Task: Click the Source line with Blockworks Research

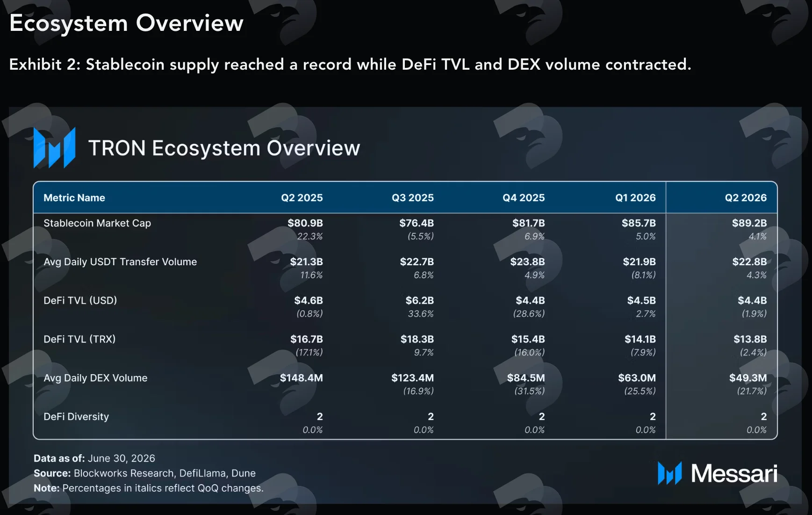Action: (145, 473)
